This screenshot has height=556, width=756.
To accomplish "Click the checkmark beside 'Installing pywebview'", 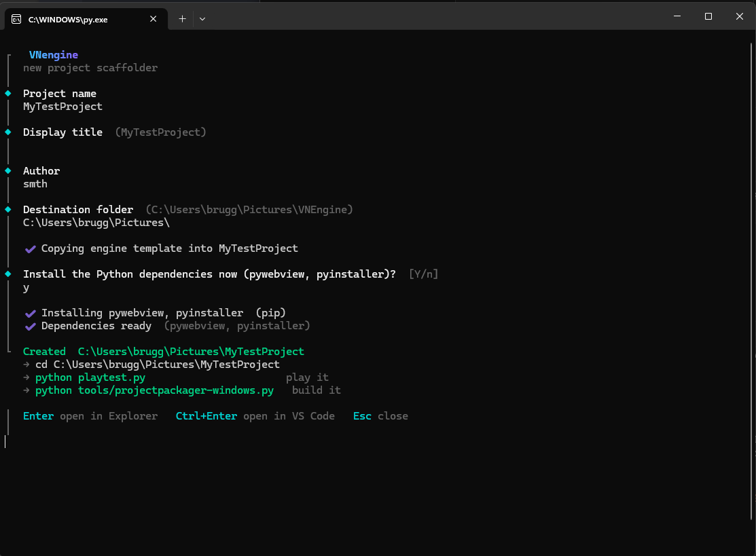I will (x=31, y=314).
